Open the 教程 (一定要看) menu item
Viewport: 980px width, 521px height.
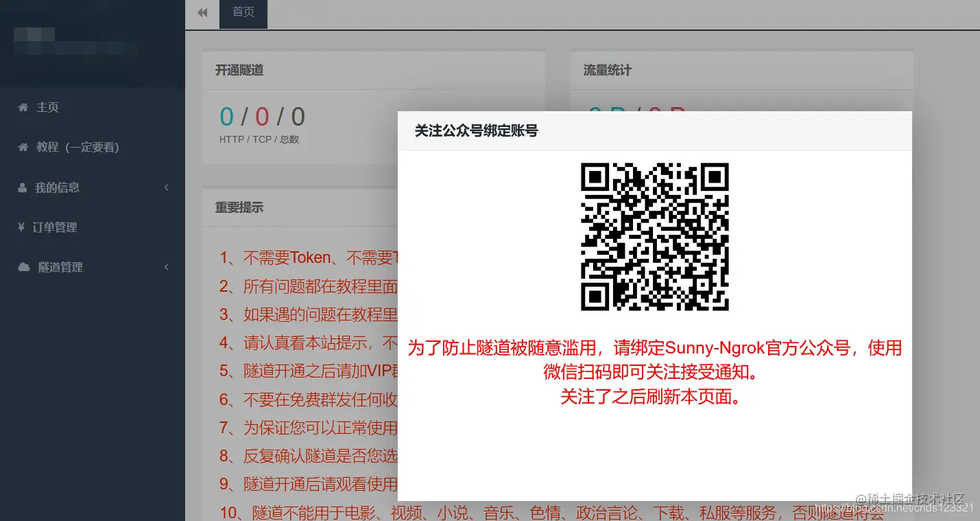pos(93,148)
